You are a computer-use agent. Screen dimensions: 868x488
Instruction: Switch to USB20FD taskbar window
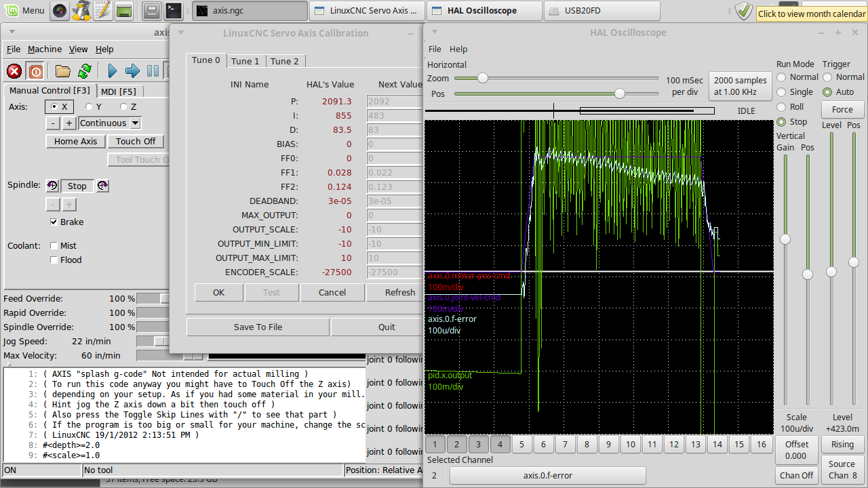coord(602,11)
